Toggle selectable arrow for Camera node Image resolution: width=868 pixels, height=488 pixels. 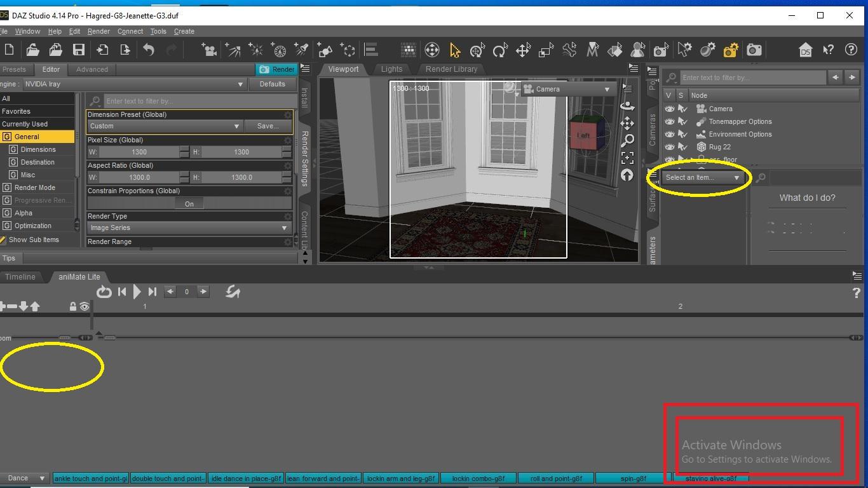click(x=682, y=109)
